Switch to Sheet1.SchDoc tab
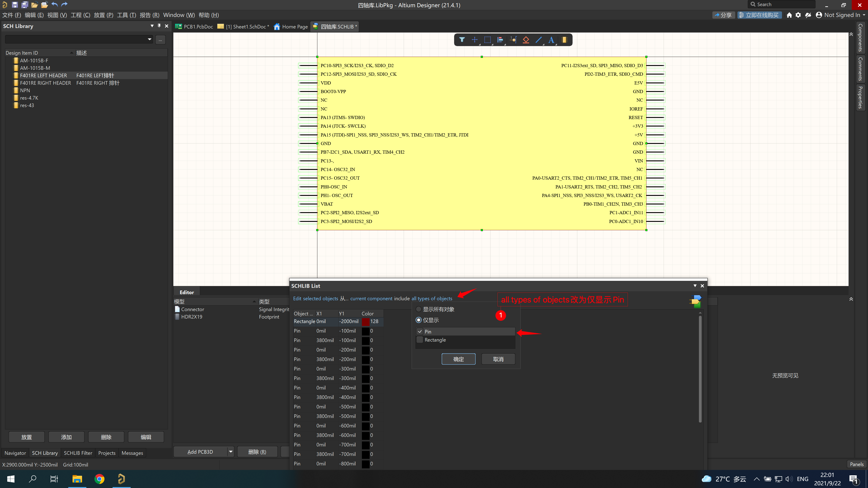The height and width of the screenshot is (488, 868). point(243,27)
